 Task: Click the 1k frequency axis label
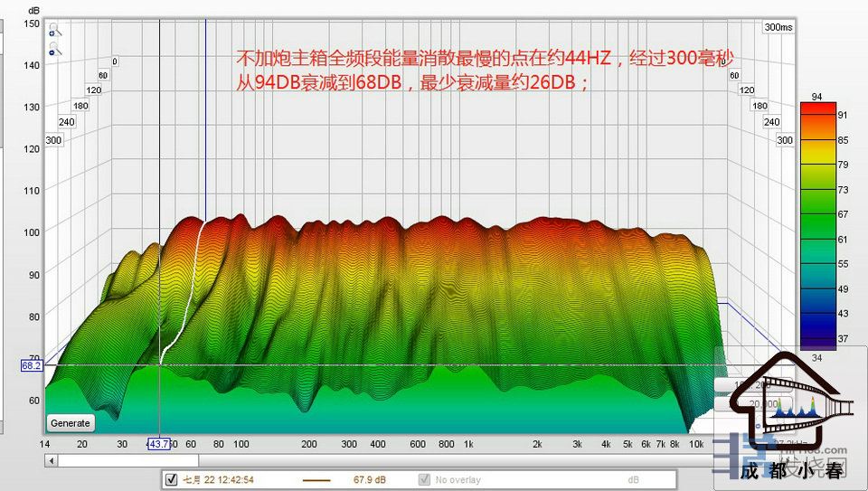pos(468,444)
